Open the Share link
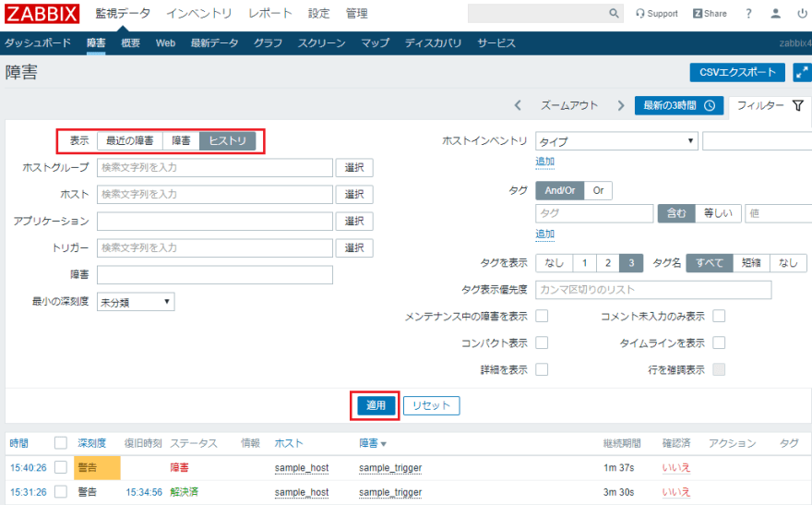 [x=710, y=14]
